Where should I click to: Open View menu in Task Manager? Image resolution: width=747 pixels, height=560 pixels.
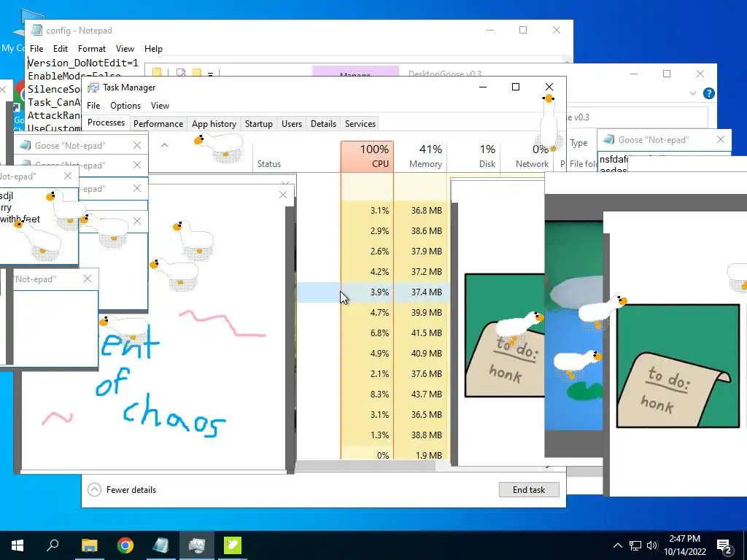[x=160, y=106]
